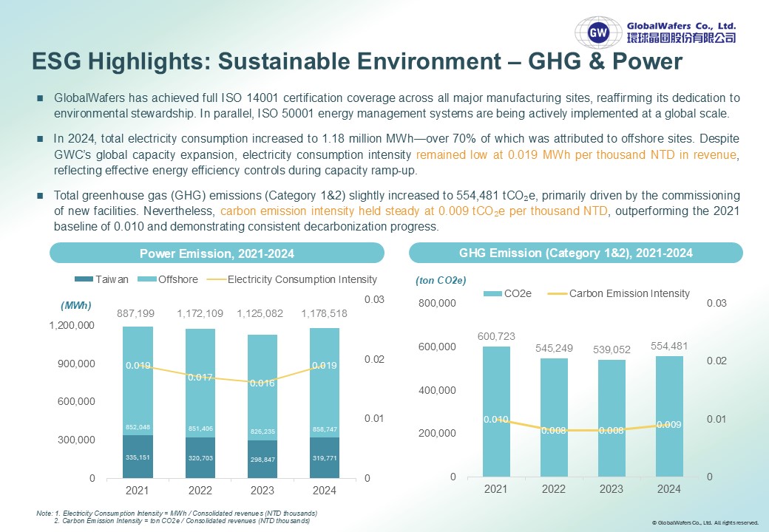Select the GHG Emission (Category 1&2) header
The width and height of the screenshot is (769, 532).
point(576,253)
